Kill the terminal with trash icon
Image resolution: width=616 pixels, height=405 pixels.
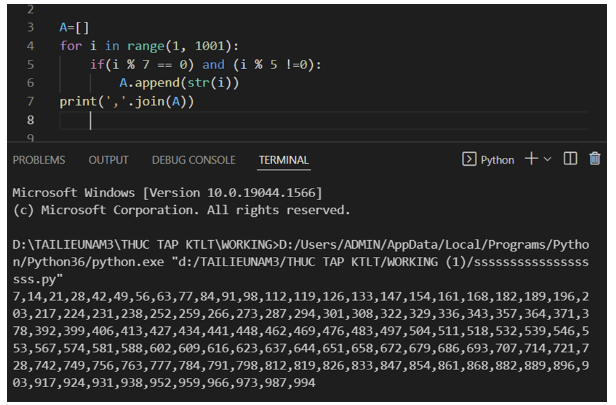click(x=596, y=159)
